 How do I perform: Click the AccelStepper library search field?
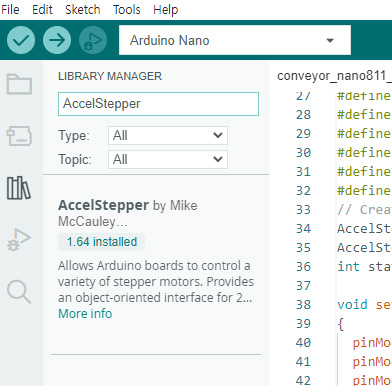tap(158, 104)
